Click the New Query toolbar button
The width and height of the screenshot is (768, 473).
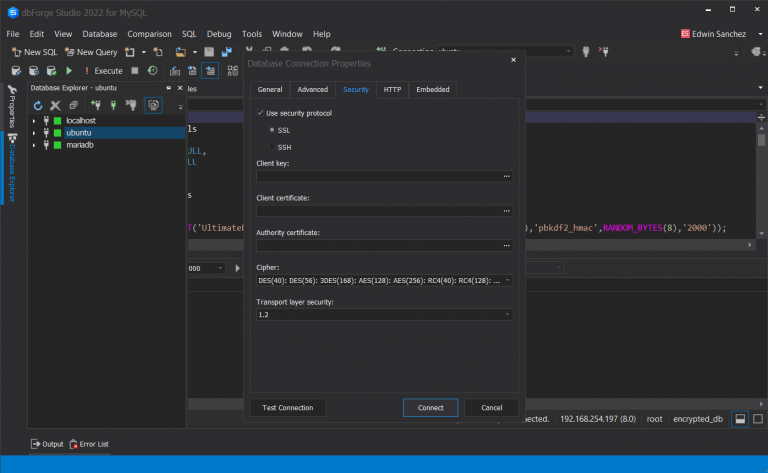pyautogui.click(x=92, y=52)
